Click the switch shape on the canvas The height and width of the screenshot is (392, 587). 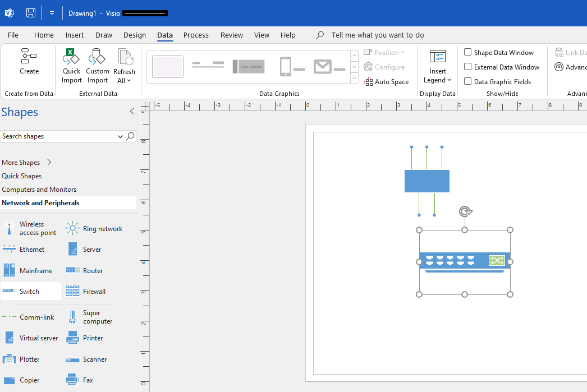tap(465, 262)
